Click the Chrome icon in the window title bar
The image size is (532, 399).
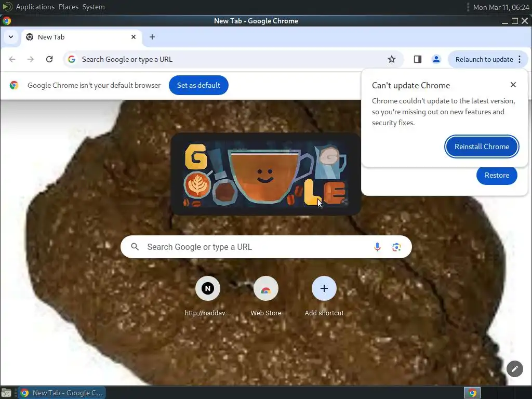click(7, 21)
